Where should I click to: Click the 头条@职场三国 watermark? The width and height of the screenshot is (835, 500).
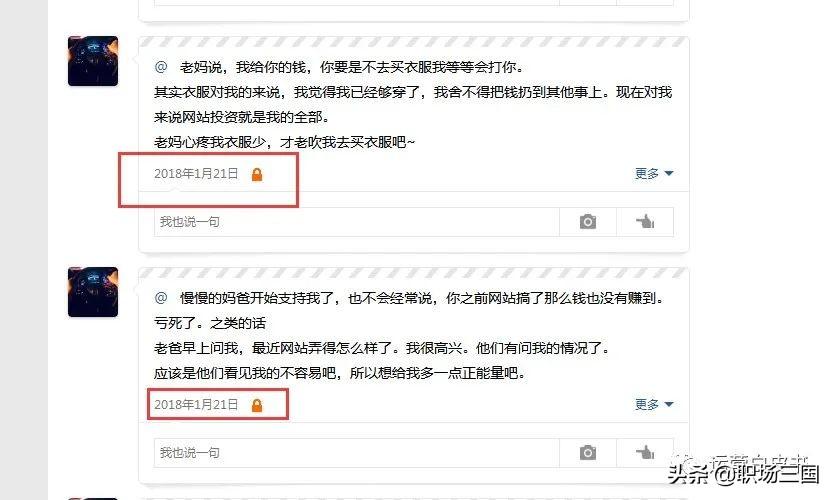click(743, 473)
